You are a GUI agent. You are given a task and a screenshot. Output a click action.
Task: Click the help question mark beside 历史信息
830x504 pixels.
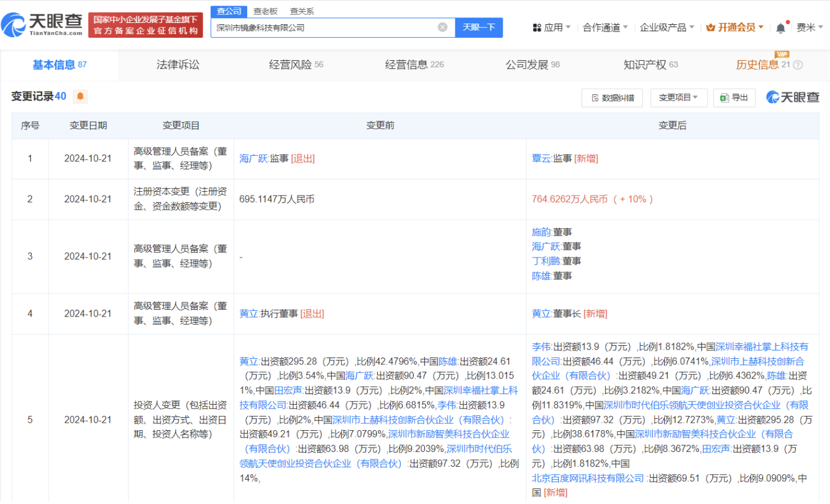pyautogui.click(x=798, y=65)
